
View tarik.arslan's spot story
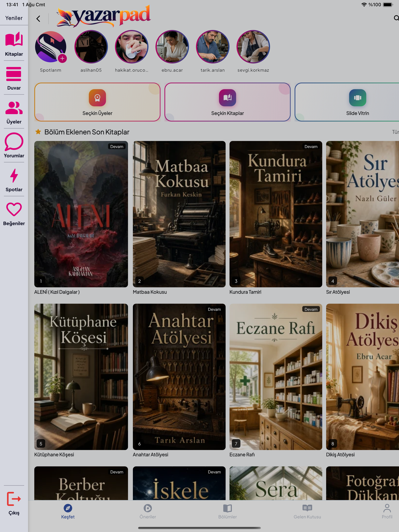[213, 47]
